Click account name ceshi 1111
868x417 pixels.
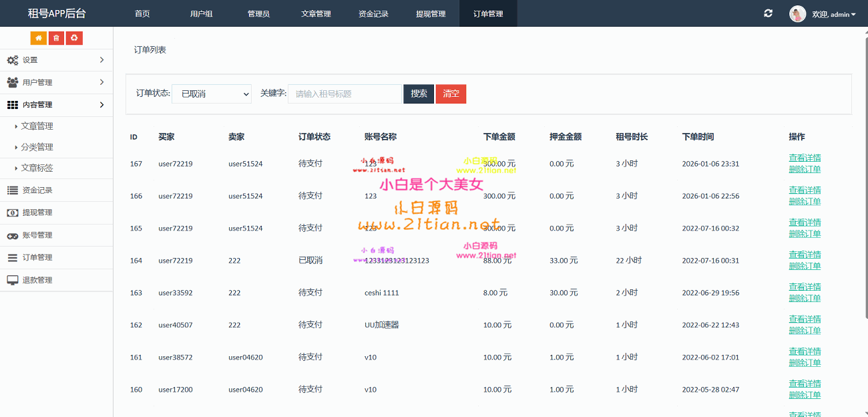pos(382,293)
